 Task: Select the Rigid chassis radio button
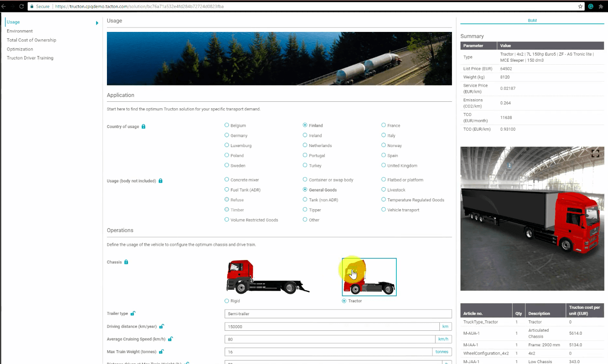(227, 301)
